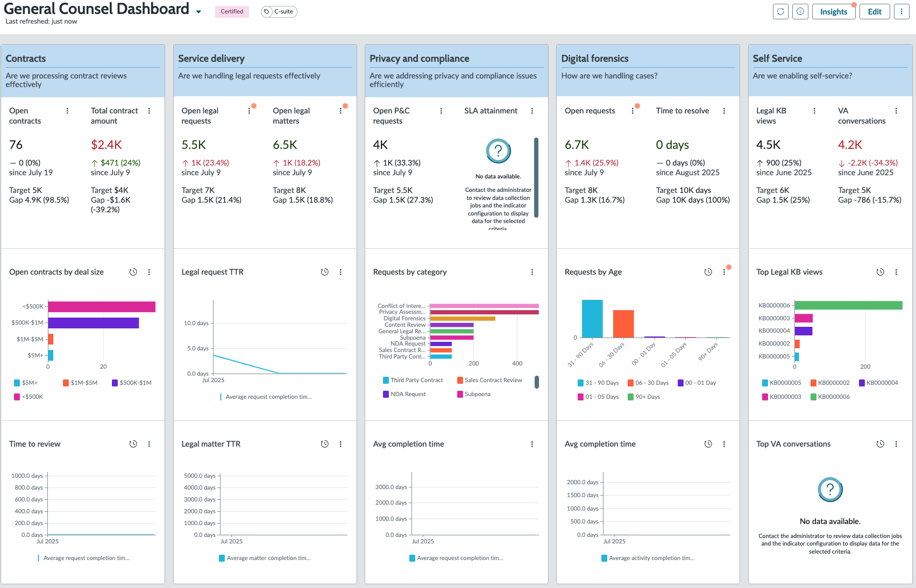Click the $2.4K total contract amount value
Viewport: 916px width, 588px height.
(x=106, y=145)
